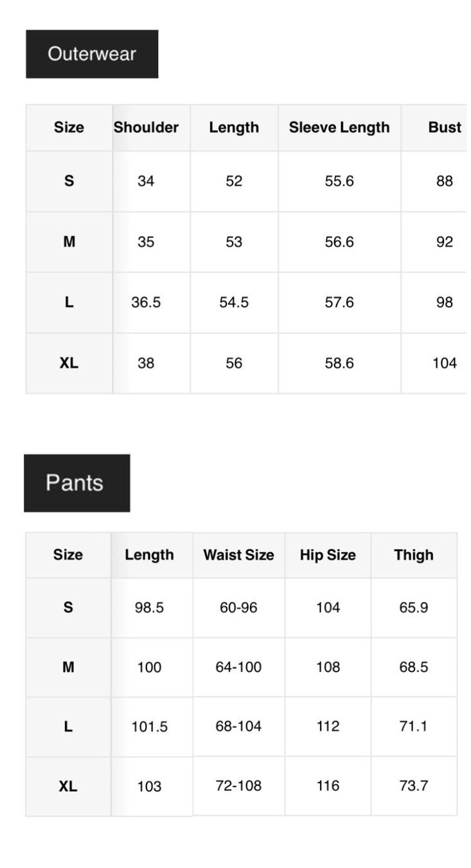
Task: Click the Bust column header
Action: coord(445,127)
